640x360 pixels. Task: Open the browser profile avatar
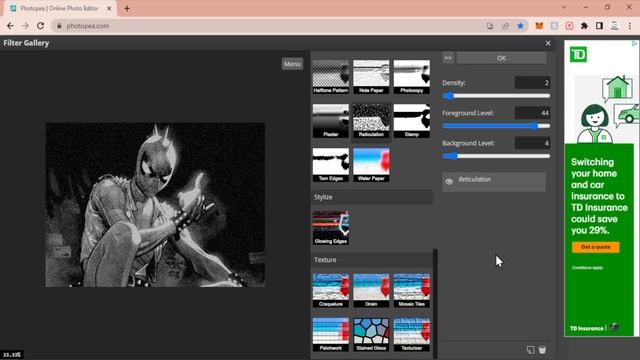click(x=614, y=26)
